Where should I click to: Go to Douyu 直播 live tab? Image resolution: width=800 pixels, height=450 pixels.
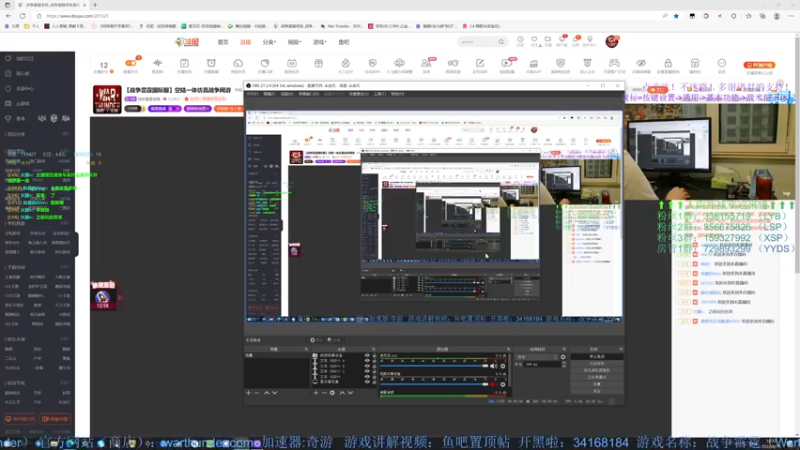click(x=245, y=42)
